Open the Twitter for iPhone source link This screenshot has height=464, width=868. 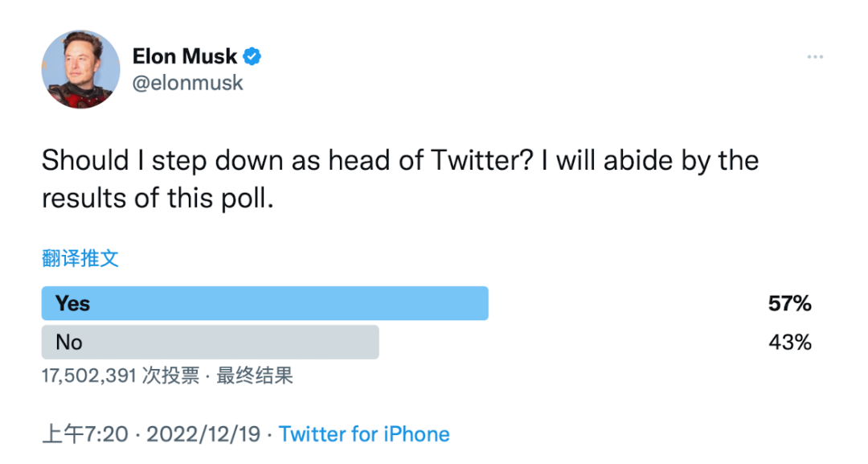tap(364, 434)
